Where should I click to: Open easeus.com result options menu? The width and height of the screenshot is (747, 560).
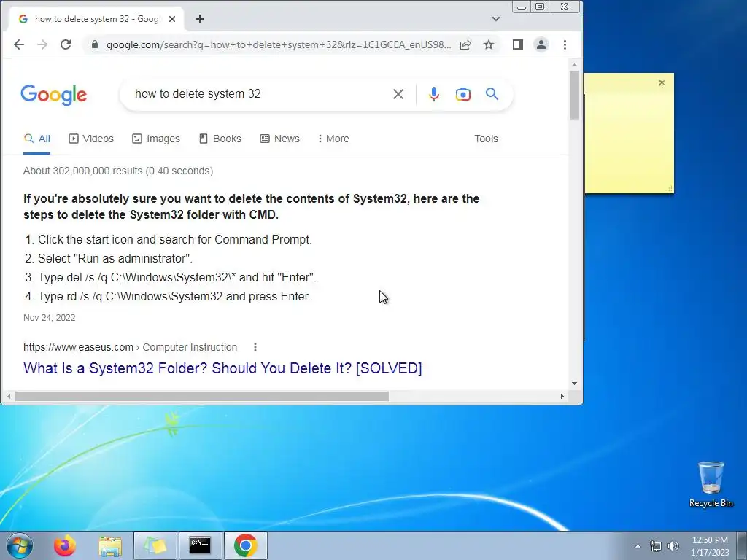(x=255, y=347)
